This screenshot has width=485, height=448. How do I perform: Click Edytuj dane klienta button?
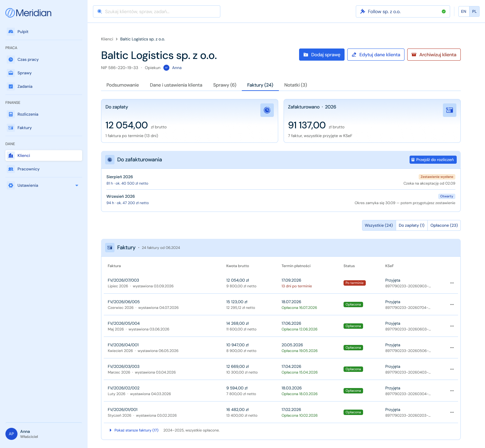376,55
